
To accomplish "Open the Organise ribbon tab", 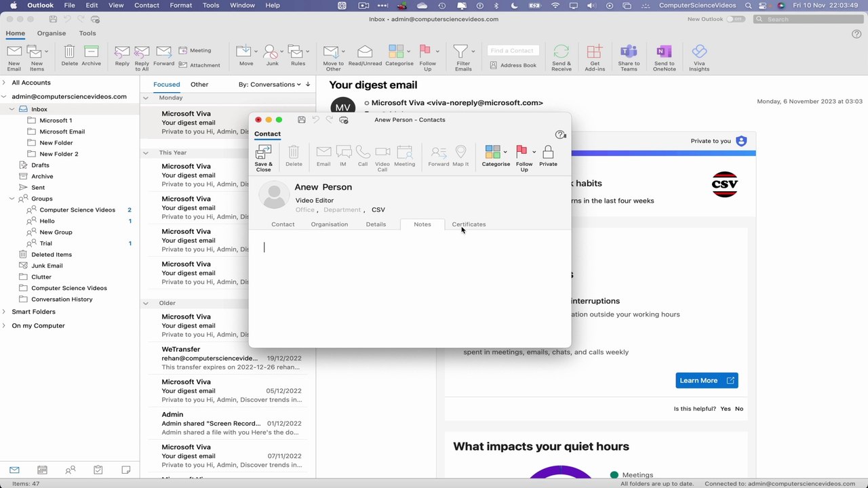I will tap(52, 33).
